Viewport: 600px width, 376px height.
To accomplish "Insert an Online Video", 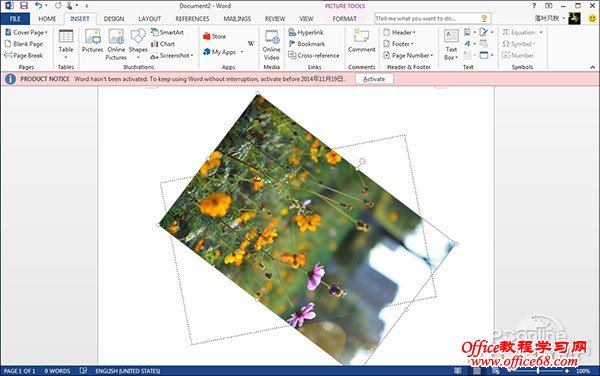I will click(271, 44).
